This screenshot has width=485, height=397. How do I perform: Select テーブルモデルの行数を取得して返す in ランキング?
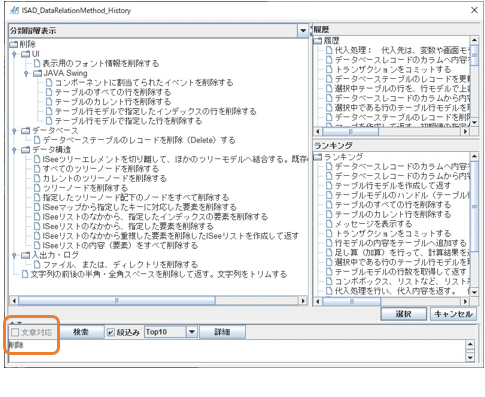(400, 272)
